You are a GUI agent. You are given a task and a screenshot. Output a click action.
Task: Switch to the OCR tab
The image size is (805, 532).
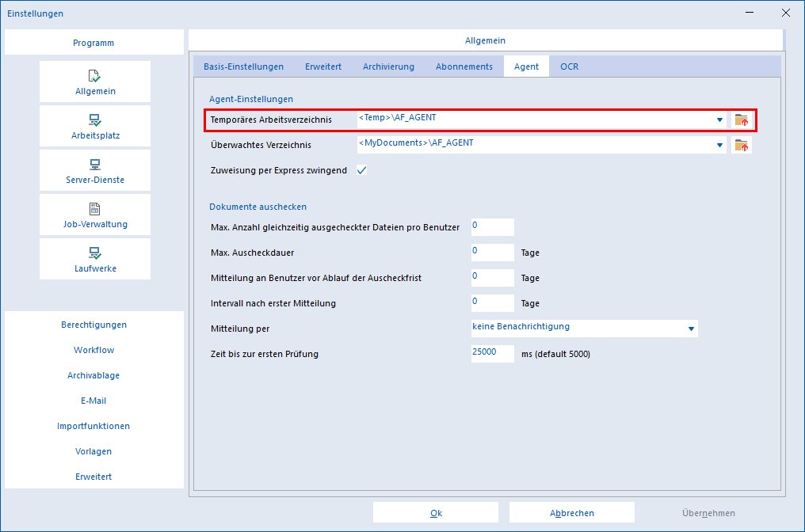coord(570,66)
